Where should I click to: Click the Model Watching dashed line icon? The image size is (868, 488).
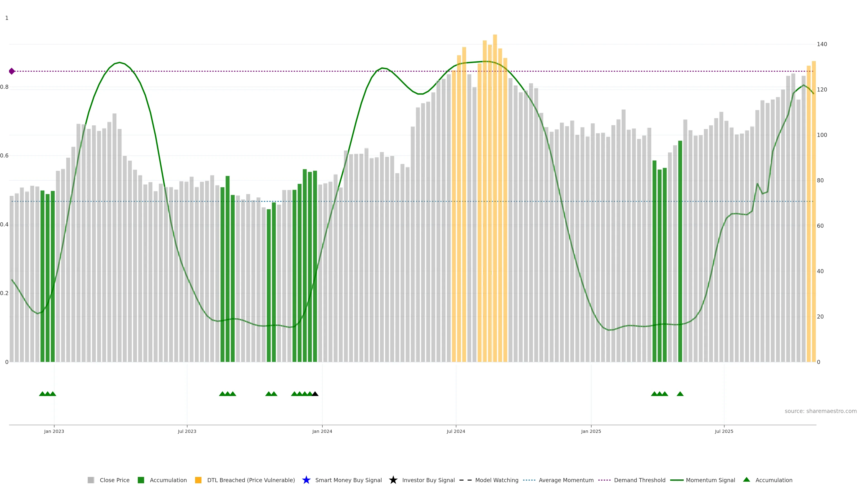click(465, 480)
